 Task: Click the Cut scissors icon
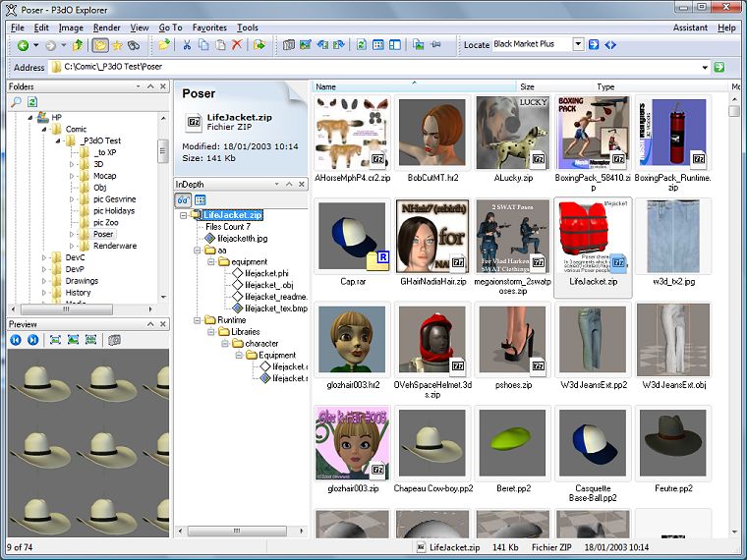point(187,45)
